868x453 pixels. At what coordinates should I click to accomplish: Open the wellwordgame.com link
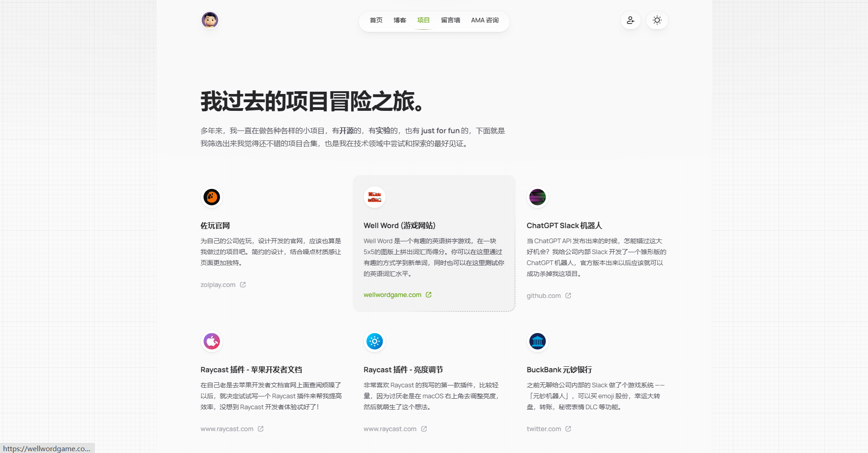click(392, 295)
